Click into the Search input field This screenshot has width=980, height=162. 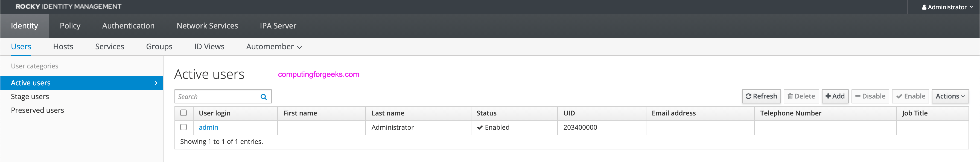pos(218,97)
